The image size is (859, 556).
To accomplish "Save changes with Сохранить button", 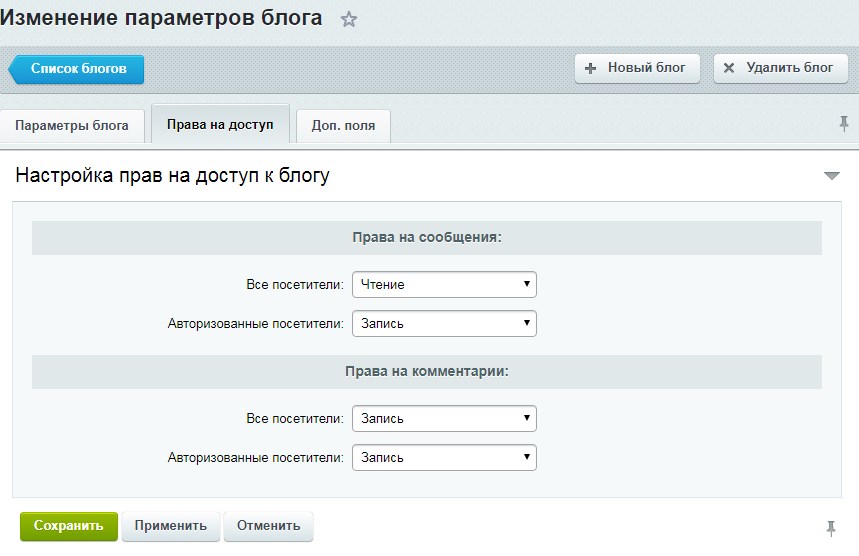I will (69, 526).
